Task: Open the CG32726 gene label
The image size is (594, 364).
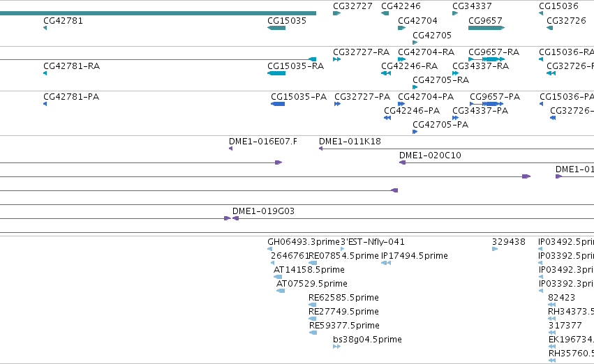Action: pos(566,21)
